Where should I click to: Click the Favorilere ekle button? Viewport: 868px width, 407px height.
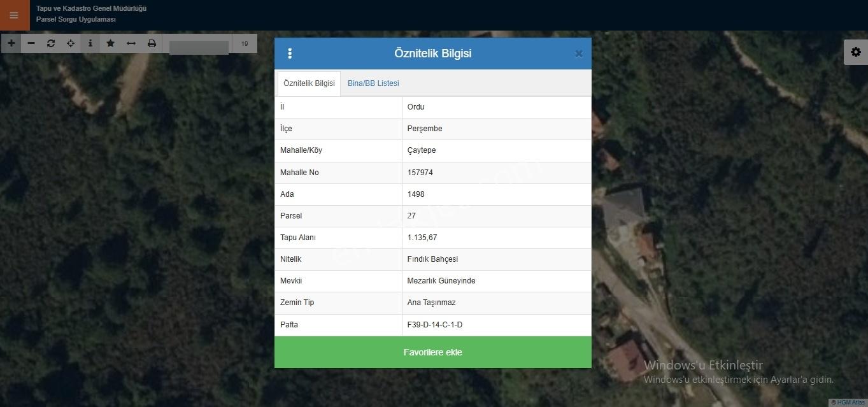433,352
